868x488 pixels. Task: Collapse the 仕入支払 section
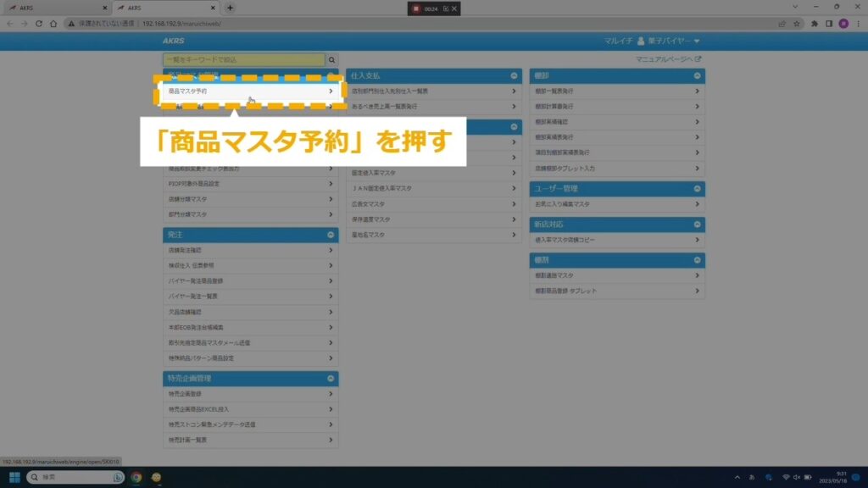point(514,75)
